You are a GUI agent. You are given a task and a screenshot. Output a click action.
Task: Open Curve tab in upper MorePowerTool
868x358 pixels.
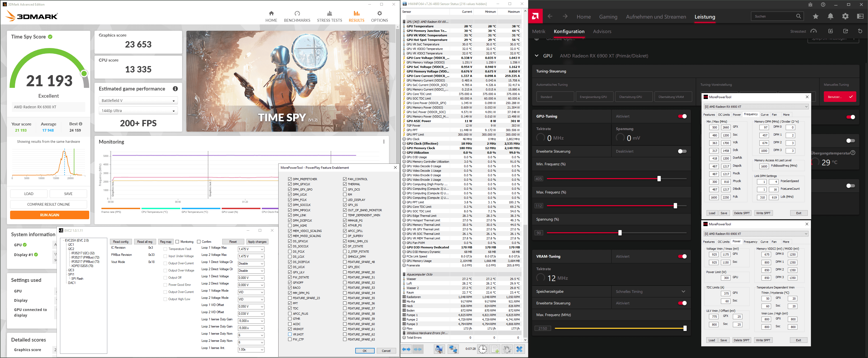tap(764, 114)
